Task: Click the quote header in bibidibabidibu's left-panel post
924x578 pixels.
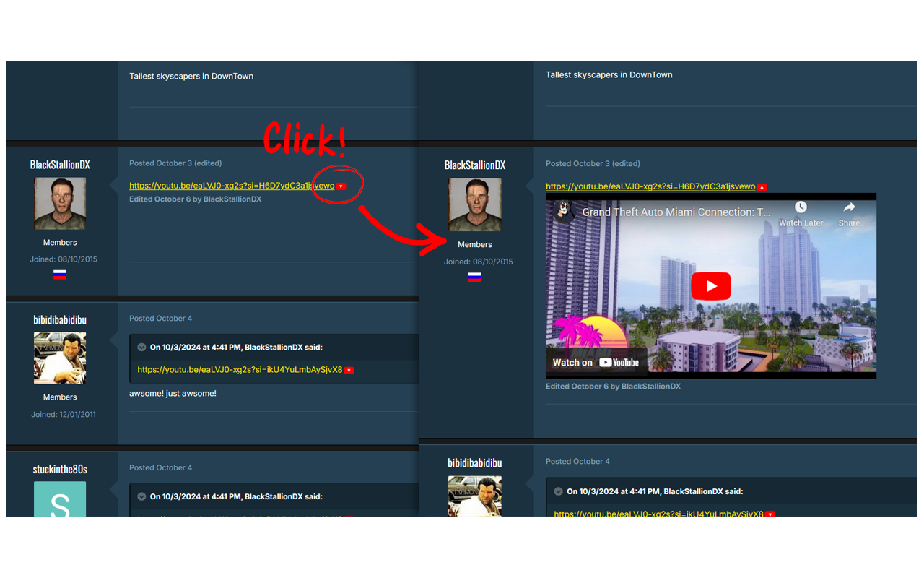Action: coord(274,347)
